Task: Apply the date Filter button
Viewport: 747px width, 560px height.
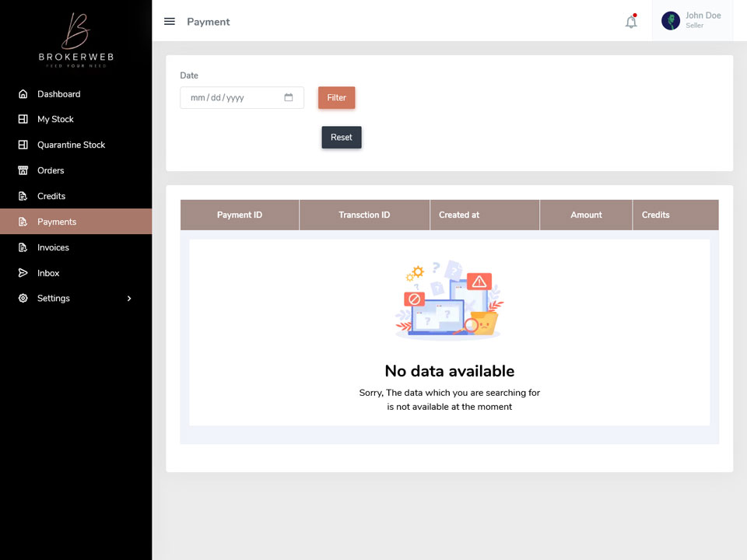Action: tap(336, 98)
